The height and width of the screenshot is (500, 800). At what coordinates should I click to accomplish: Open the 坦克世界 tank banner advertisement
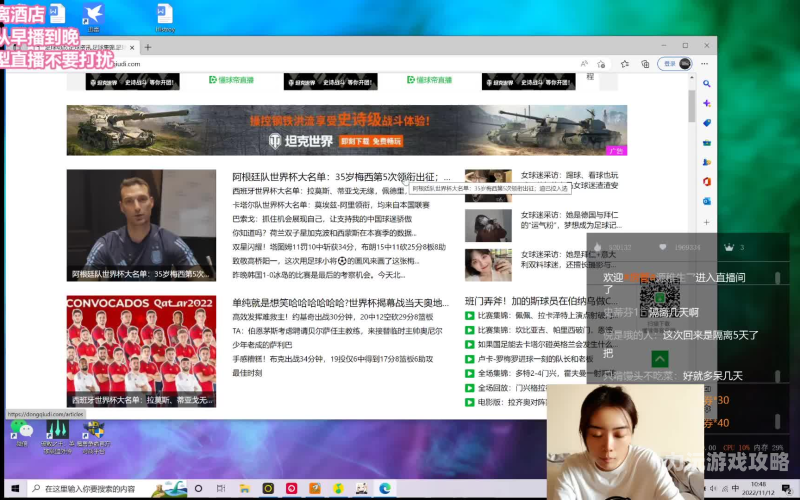346,130
